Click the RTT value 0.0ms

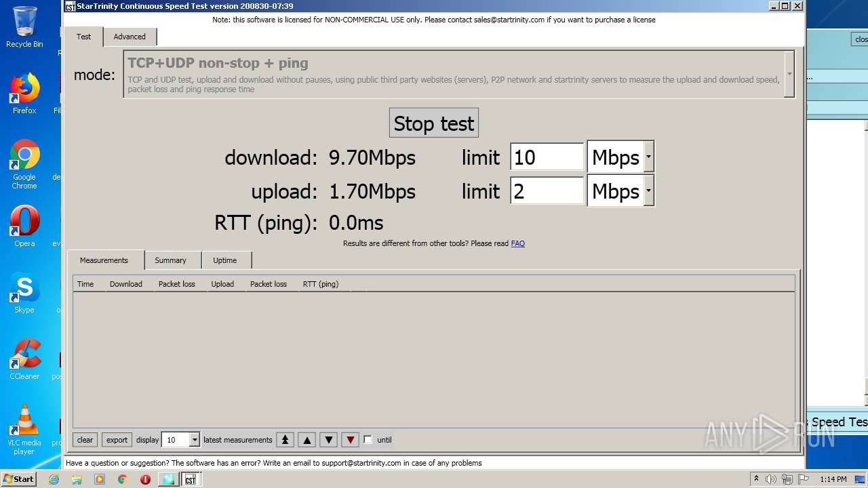(x=356, y=223)
